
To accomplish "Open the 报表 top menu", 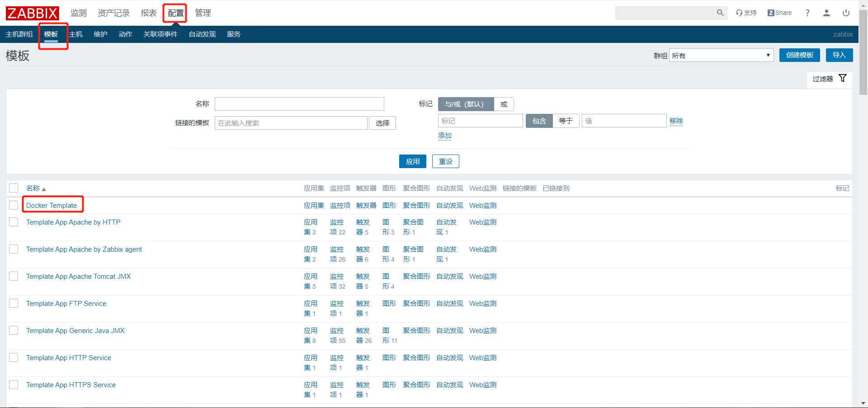I will click(x=149, y=13).
